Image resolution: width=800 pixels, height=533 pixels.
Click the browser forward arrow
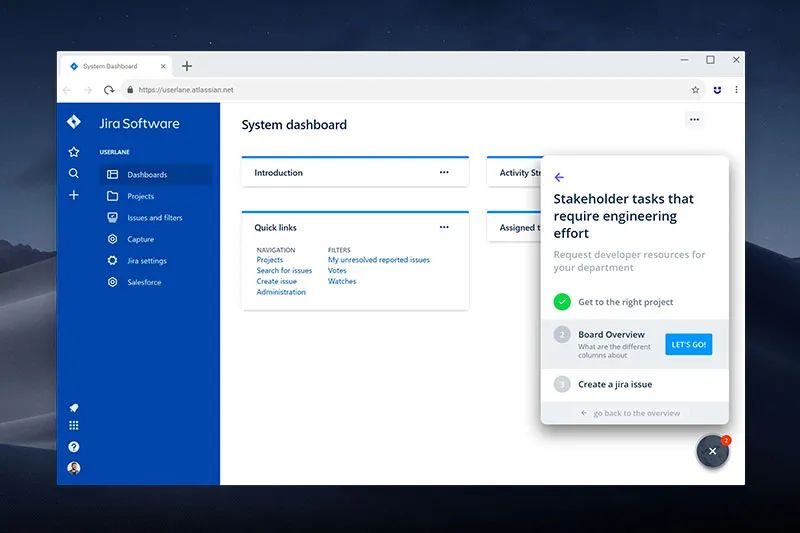coord(88,90)
